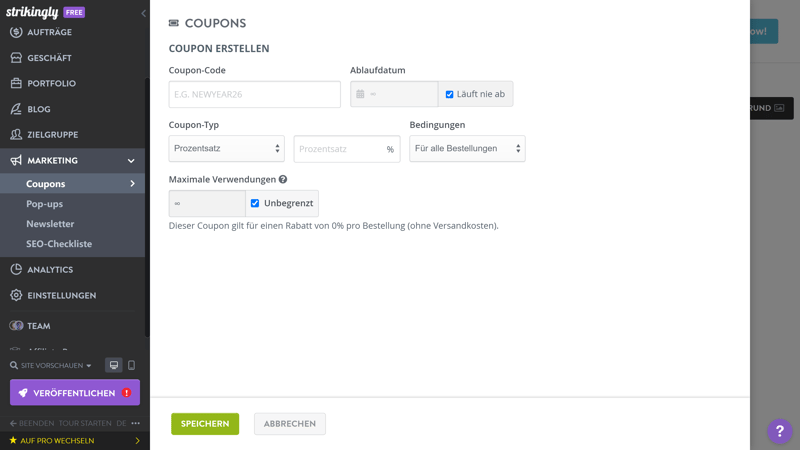800x450 pixels.
Task: Toggle the "Unbegrenzt" checkbox
Action: (x=255, y=204)
